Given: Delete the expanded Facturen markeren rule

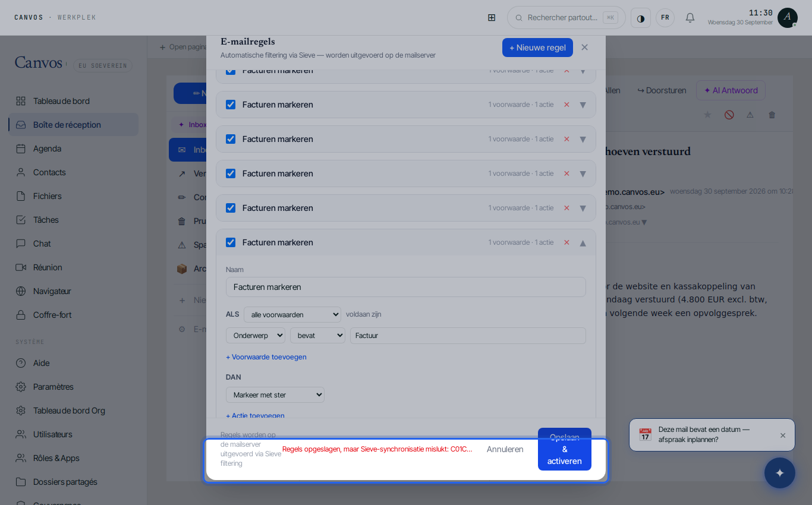Looking at the screenshot, I should pyautogui.click(x=566, y=242).
